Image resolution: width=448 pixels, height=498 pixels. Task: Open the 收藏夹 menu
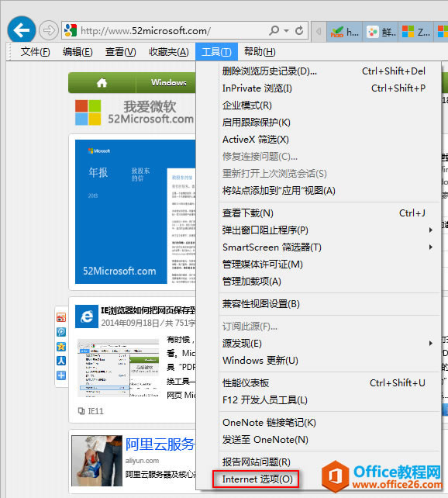coord(169,51)
